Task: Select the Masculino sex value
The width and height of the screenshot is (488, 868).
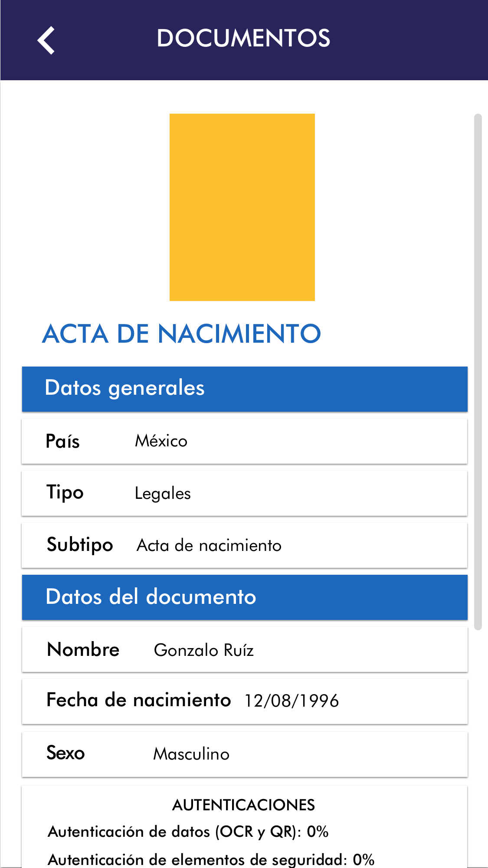Action: [x=191, y=754]
